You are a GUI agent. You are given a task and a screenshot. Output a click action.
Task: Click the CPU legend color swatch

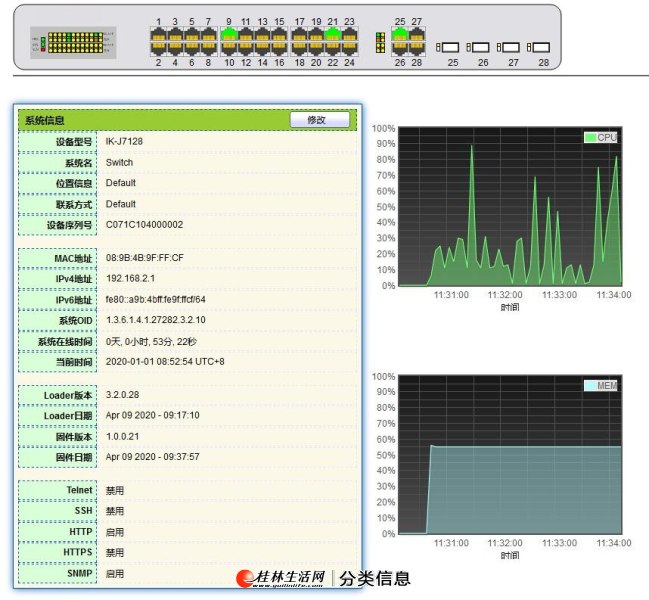(x=590, y=137)
